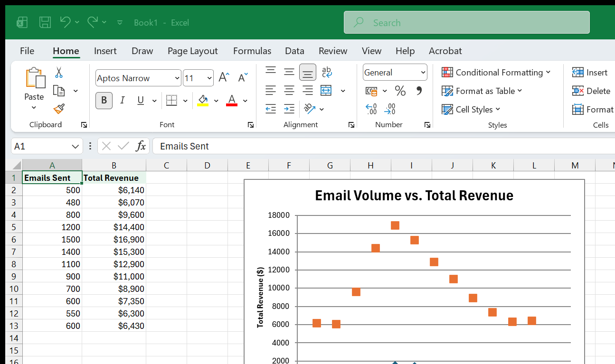Toggle Bold formatting
This screenshot has width=615, height=364.
click(x=104, y=101)
